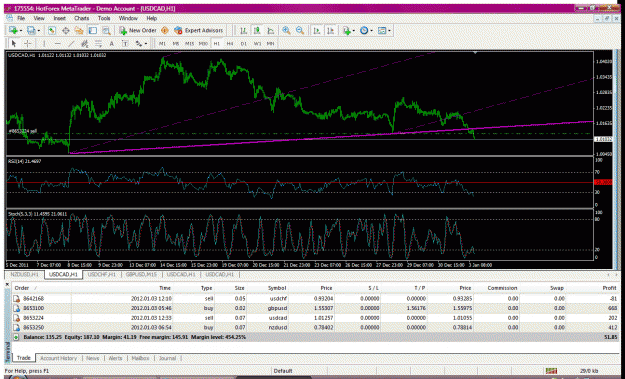Switch timeframe to H4

230,43
